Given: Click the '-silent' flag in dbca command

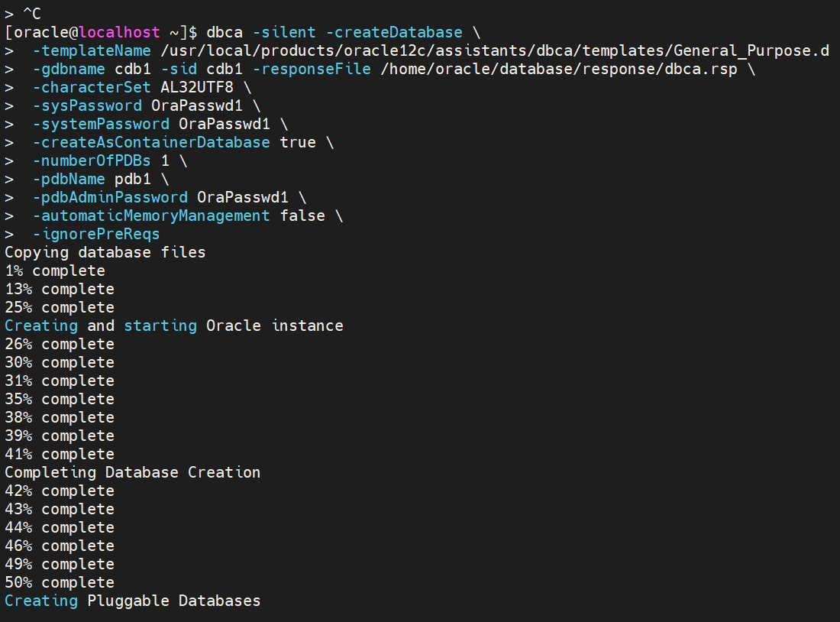Looking at the screenshot, I should (x=279, y=32).
